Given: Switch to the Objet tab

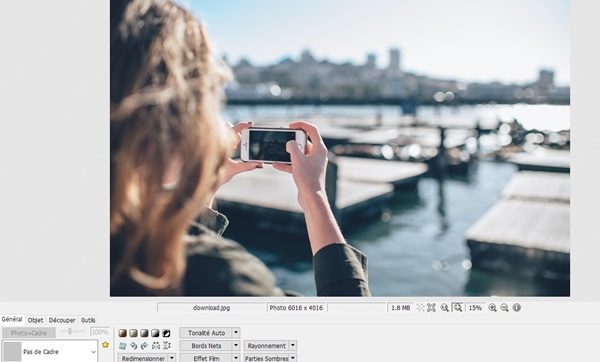Looking at the screenshot, I should [x=35, y=320].
